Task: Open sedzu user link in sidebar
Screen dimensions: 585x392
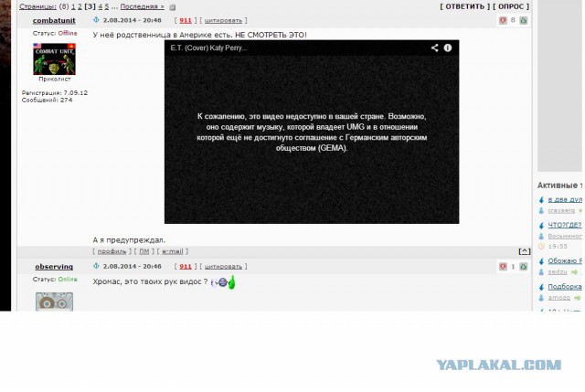Action: (x=558, y=272)
